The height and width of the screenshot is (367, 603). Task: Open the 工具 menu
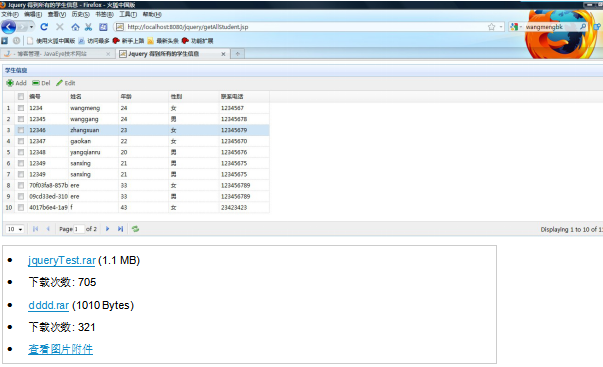click(x=128, y=14)
